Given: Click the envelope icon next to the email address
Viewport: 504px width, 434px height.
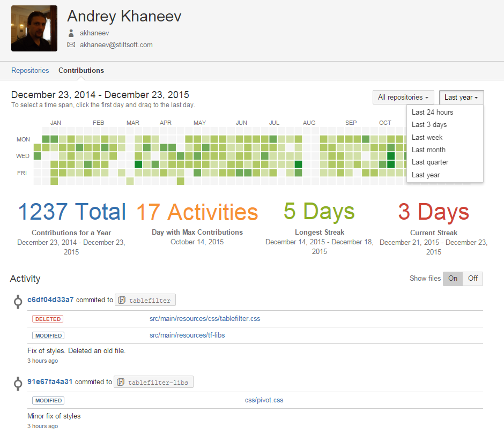Looking at the screenshot, I should [71, 45].
